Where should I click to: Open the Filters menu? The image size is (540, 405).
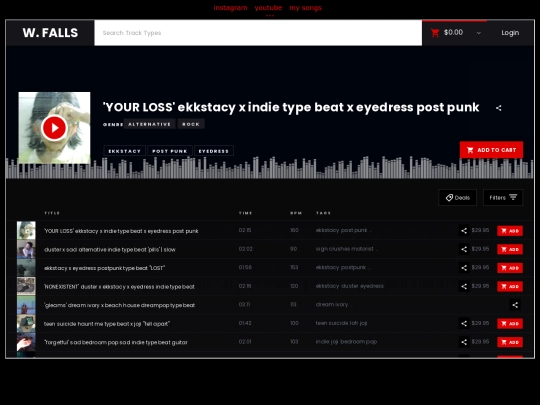[x=503, y=198]
